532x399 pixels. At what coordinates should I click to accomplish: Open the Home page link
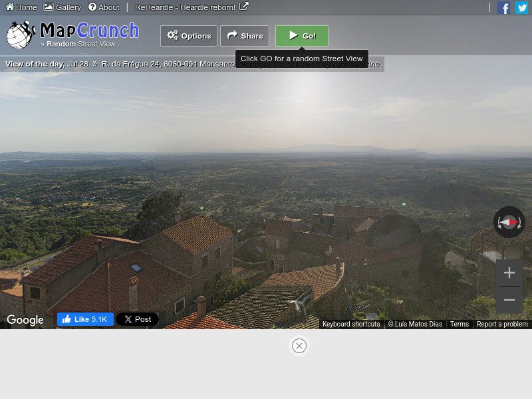coord(21,7)
